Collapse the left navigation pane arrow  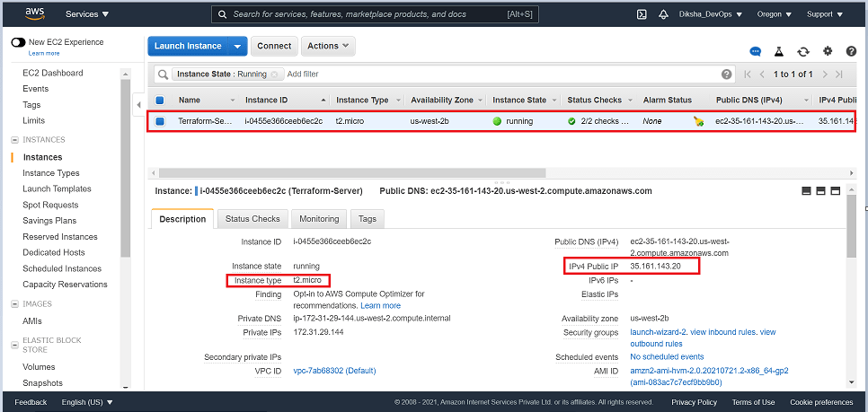tap(139, 104)
